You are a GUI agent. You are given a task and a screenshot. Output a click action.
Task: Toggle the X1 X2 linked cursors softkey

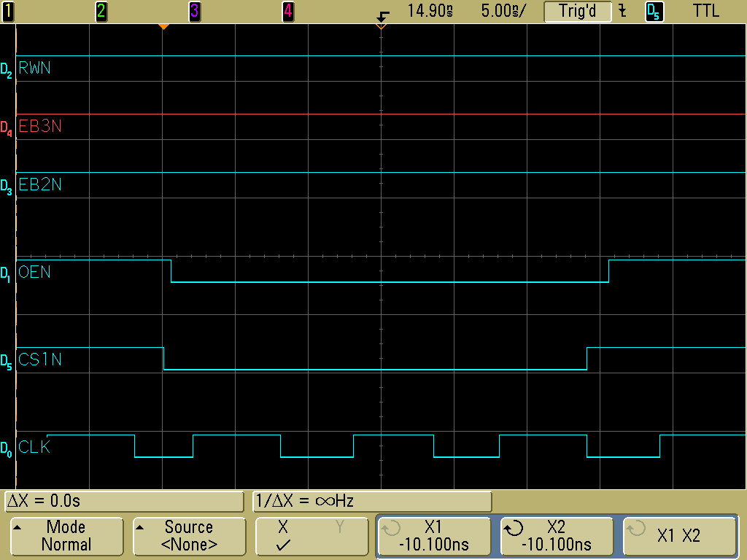pos(678,536)
